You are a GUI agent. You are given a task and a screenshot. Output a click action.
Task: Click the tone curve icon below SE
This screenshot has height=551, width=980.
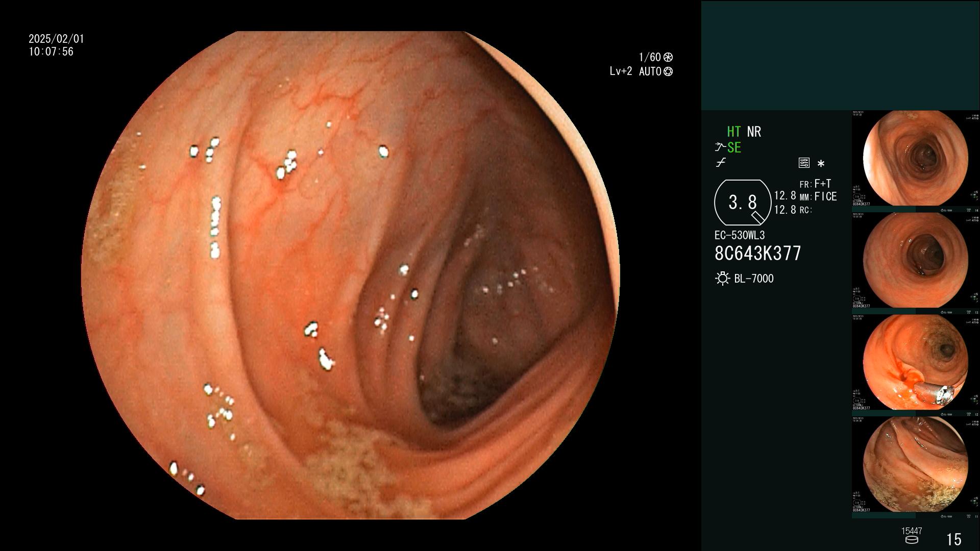click(721, 163)
